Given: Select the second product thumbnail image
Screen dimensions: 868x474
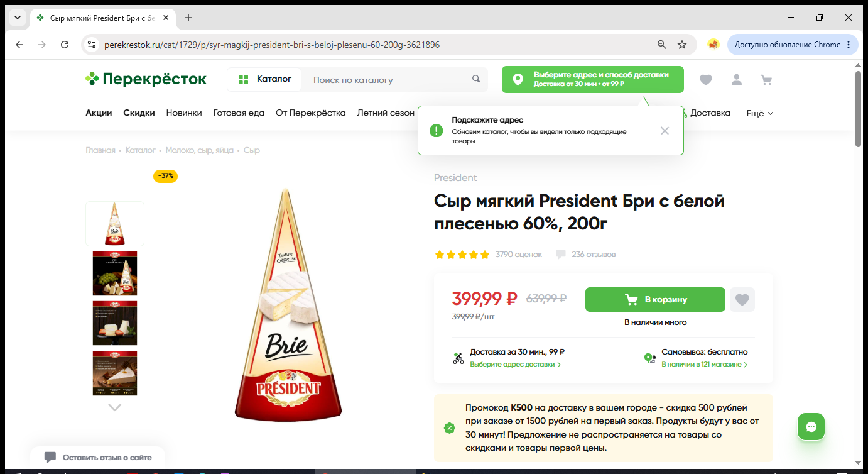Looking at the screenshot, I should tap(115, 273).
